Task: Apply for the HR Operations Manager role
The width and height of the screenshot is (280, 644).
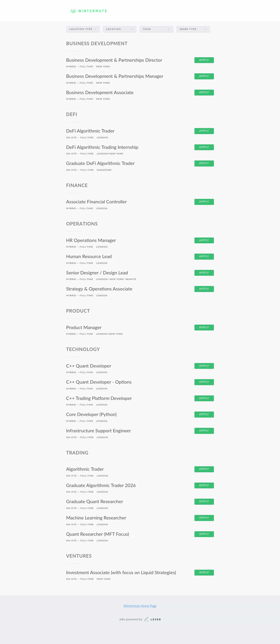Action: tap(204, 240)
